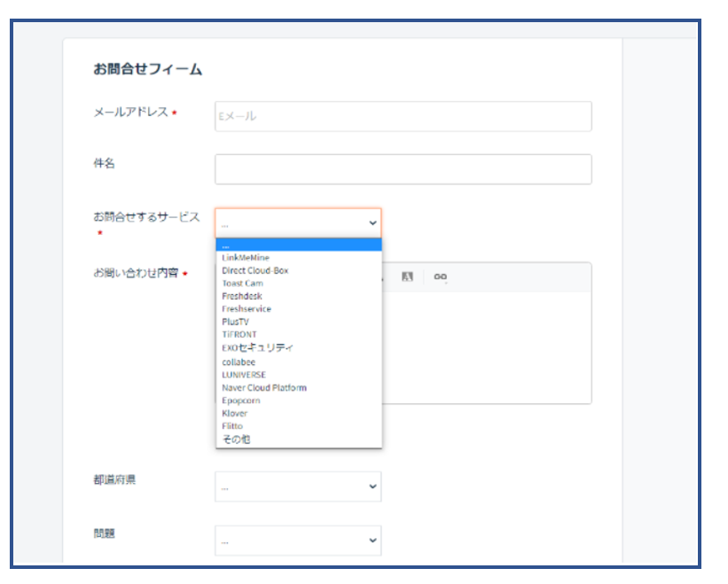Click the メールアドレス email input field
Screen dimensions: 728x584
coord(403,116)
